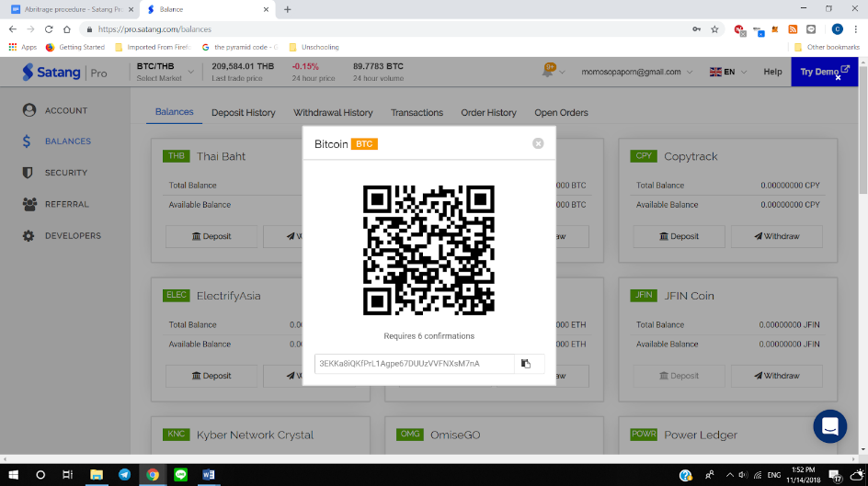
Task: Click Withdraw for JFIN Coin
Action: click(777, 376)
